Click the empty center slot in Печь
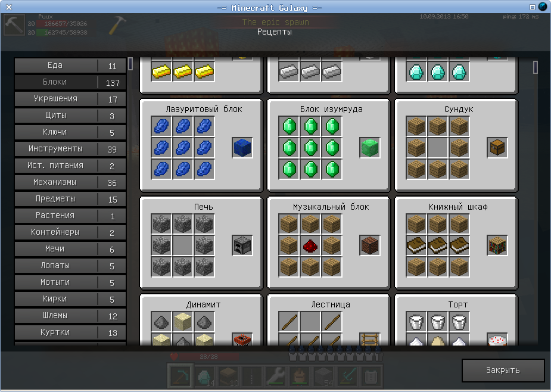The image size is (551, 392). click(x=183, y=245)
